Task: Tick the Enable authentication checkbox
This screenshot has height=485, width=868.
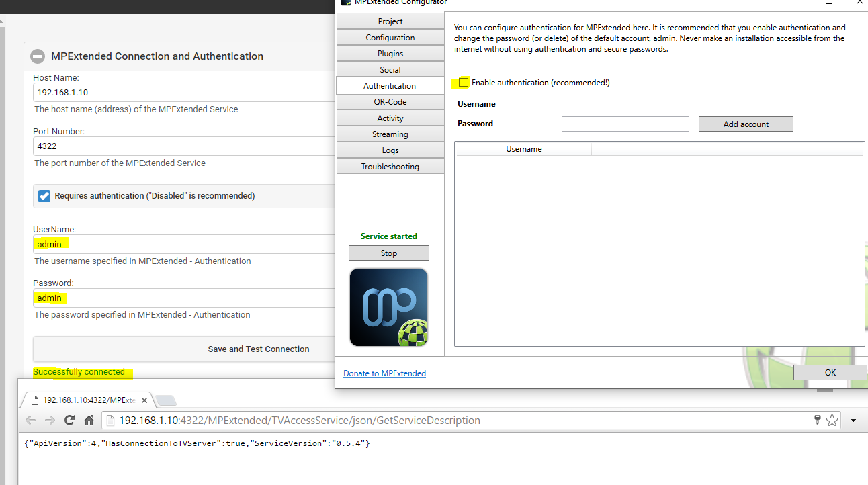Action: coord(464,83)
